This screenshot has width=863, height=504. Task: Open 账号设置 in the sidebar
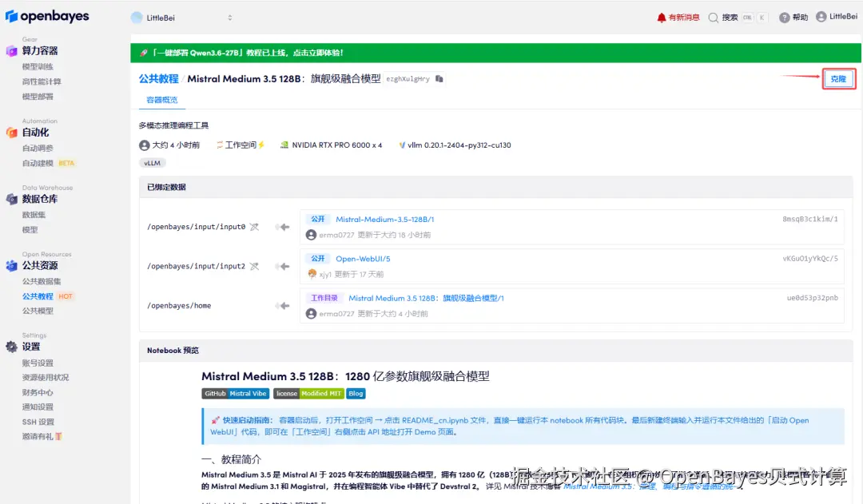pos(38,363)
